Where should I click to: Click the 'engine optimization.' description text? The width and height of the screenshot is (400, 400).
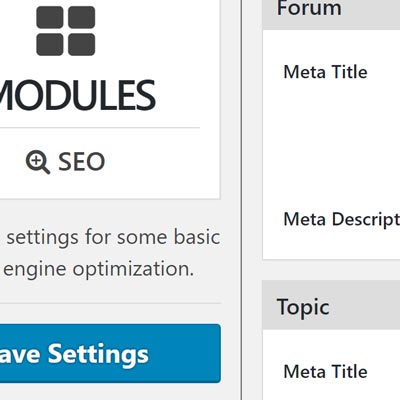pos(99,269)
